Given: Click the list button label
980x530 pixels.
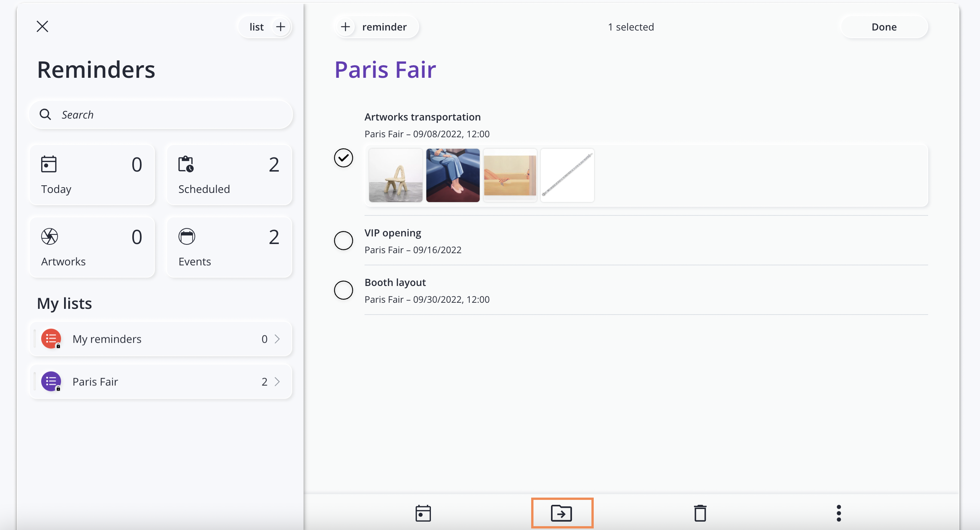Looking at the screenshot, I should coord(257,27).
